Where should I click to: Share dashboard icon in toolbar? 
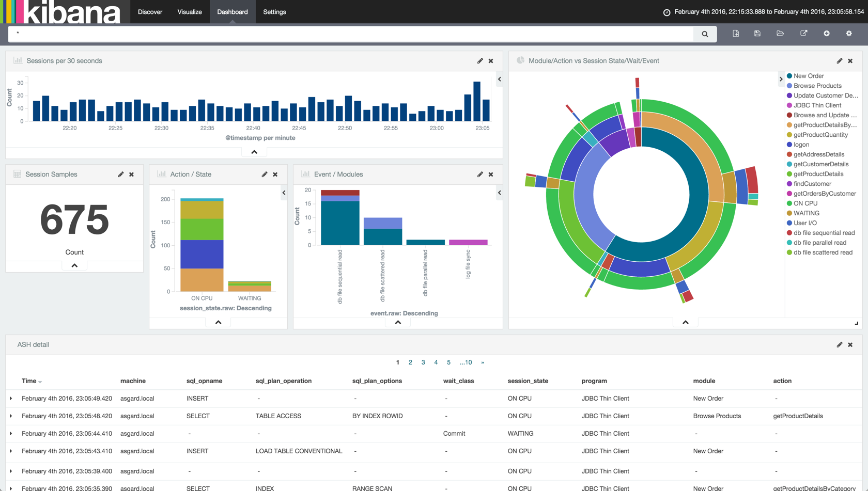click(804, 34)
